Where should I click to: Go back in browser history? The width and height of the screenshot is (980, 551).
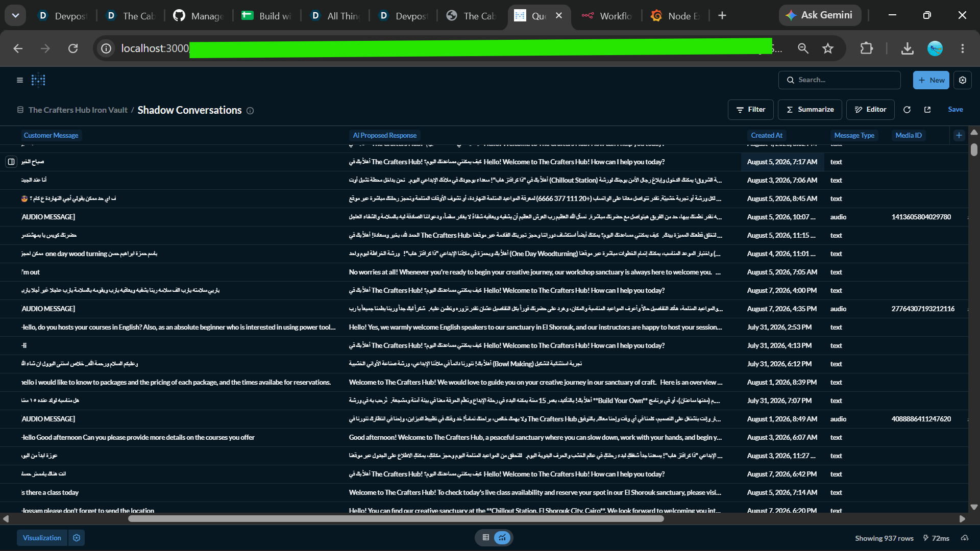click(18, 48)
